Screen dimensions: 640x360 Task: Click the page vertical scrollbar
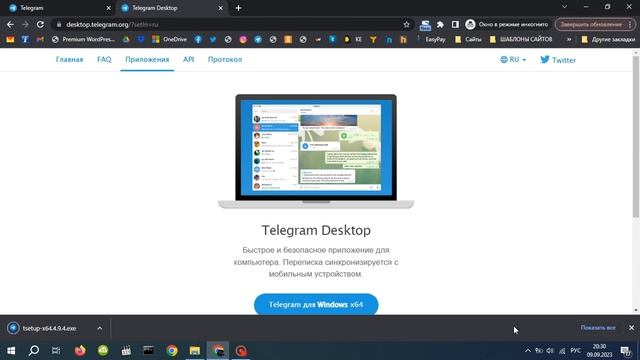click(x=636, y=136)
